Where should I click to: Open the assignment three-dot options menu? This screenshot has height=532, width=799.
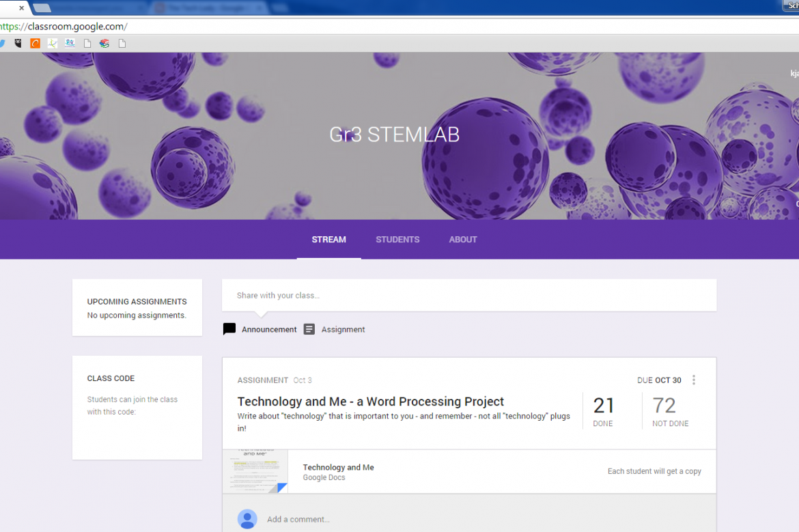694,380
